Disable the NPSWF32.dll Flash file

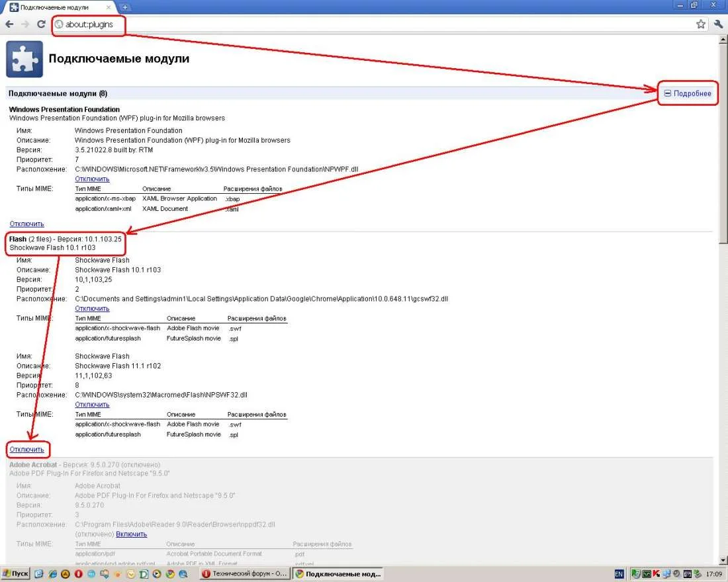pos(92,404)
